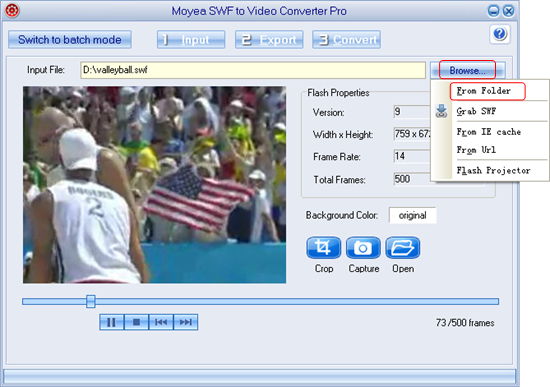This screenshot has width=550, height=387.
Task: Click the Background Color: label
Action: pos(342,215)
